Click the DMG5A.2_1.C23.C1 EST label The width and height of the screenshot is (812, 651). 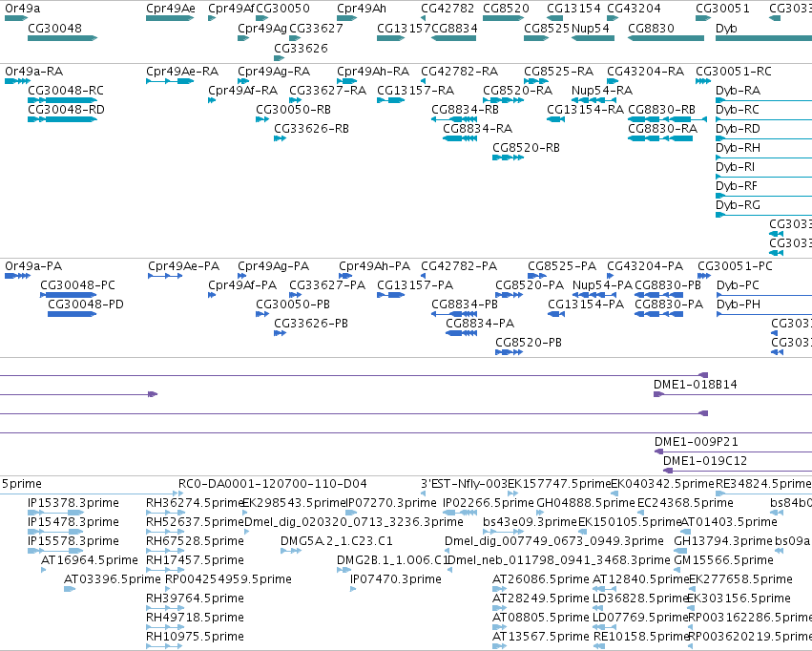[337, 541]
